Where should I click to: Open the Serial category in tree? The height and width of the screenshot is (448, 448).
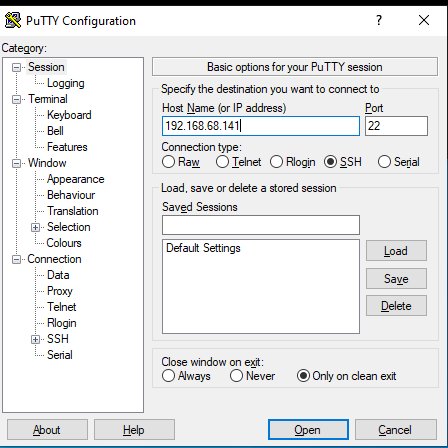point(60,355)
